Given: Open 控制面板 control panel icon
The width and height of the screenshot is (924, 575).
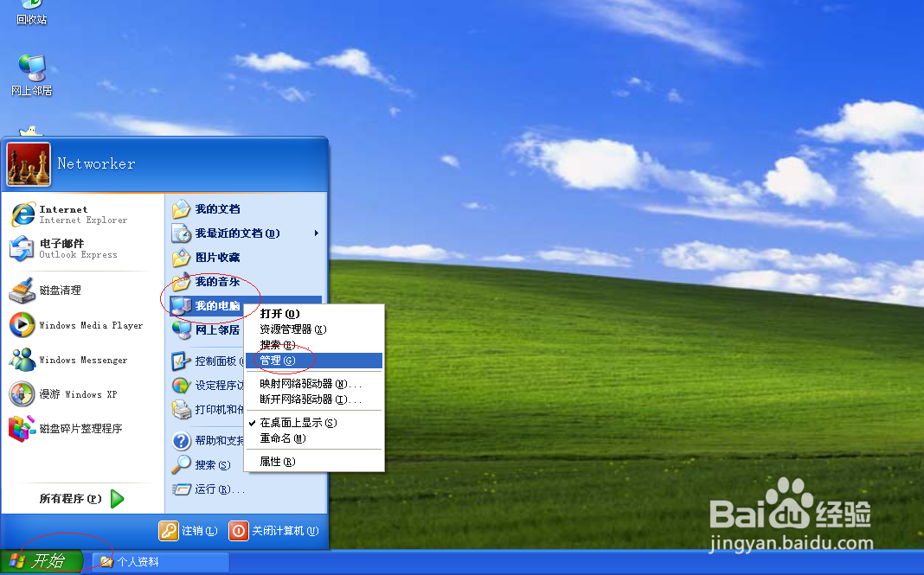Looking at the screenshot, I should pos(181,361).
